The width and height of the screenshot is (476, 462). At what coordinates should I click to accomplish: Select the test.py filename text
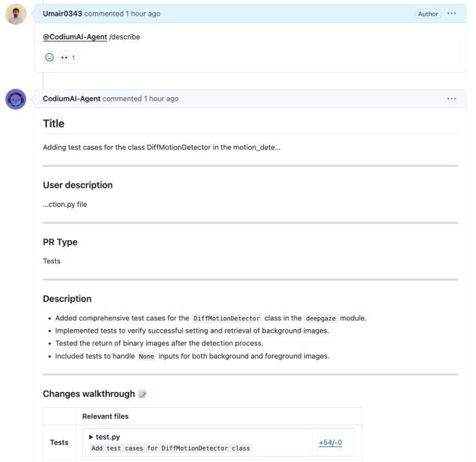click(x=107, y=437)
